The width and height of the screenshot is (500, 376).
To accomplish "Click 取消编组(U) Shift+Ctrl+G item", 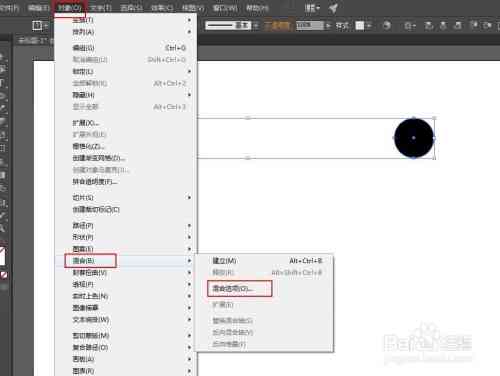I will pos(126,60).
